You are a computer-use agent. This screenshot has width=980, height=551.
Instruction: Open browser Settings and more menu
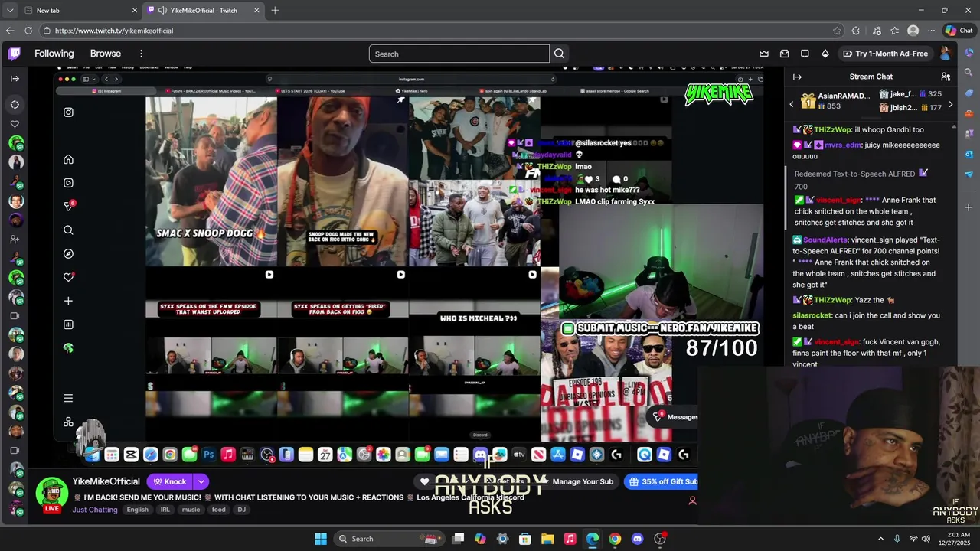pyautogui.click(x=932, y=31)
